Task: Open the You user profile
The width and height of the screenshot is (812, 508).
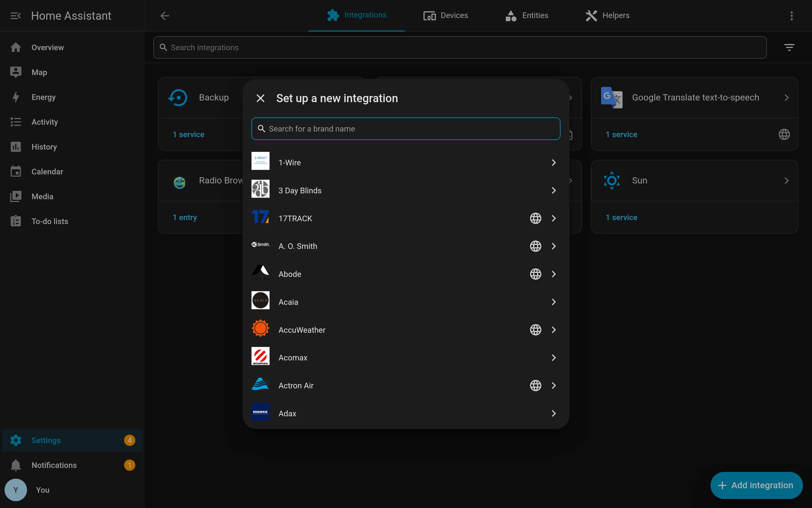Action: [72, 490]
